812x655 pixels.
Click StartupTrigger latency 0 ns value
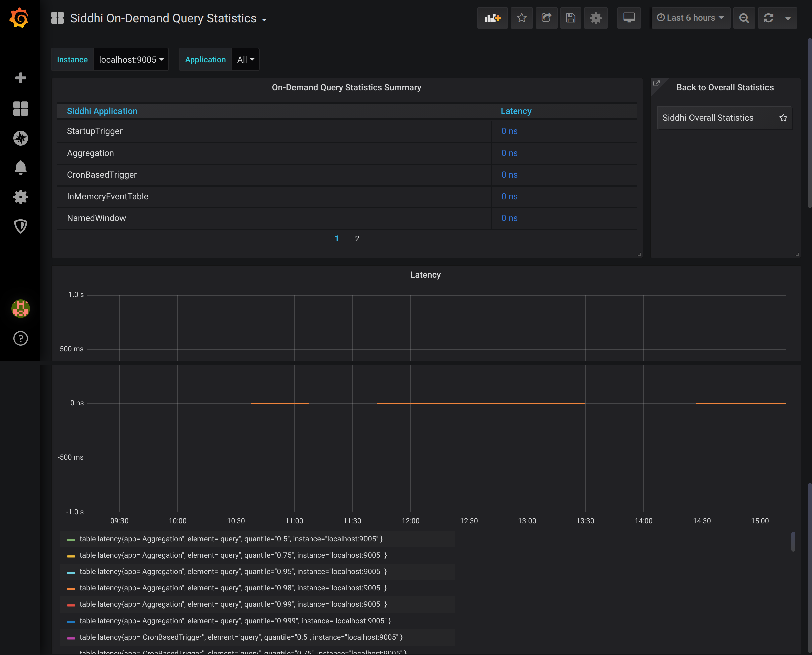(x=509, y=131)
